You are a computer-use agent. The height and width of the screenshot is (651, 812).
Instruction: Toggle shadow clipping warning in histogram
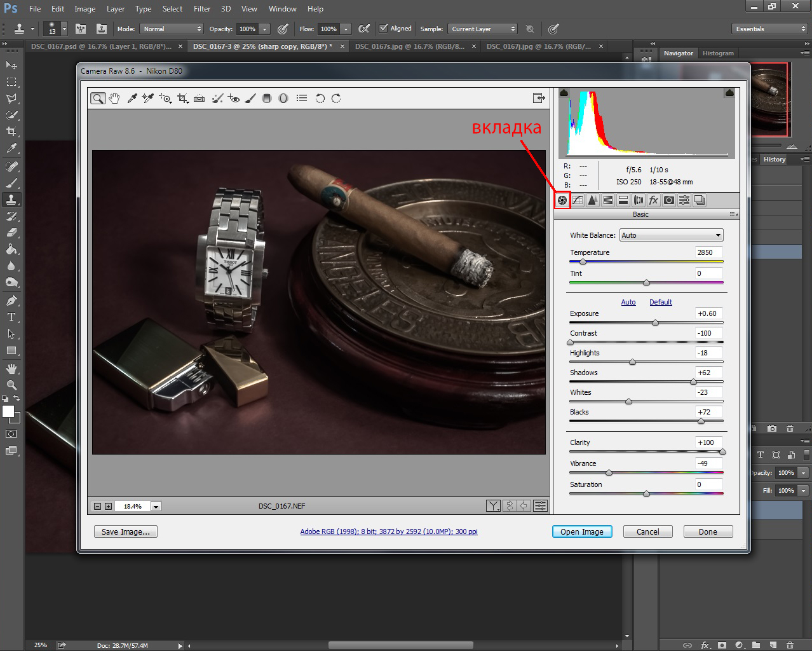[x=564, y=93]
